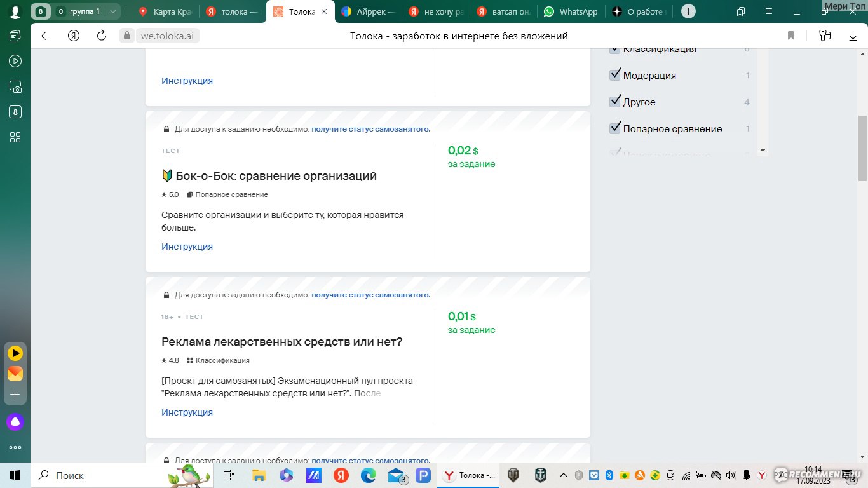Viewport: 868px width, 488px height.
Task: Switch to the 'толока —' Yandex tab
Action: click(233, 11)
